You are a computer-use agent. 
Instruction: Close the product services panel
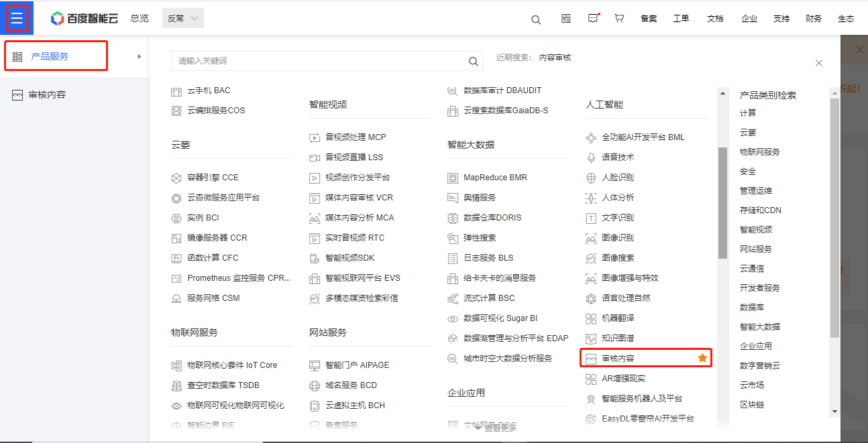(819, 63)
